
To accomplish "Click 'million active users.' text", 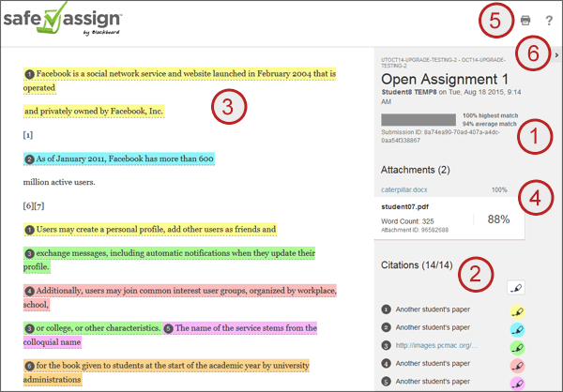I will (59, 182).
